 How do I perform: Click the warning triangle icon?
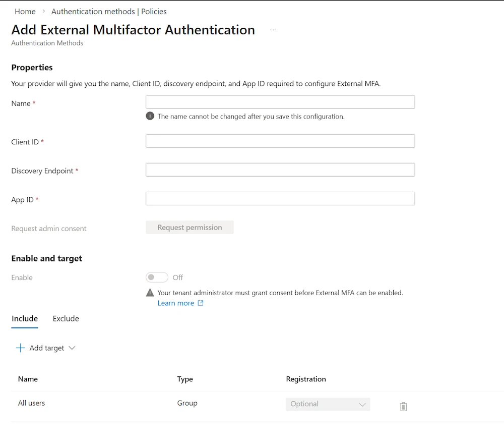point(150,293)
